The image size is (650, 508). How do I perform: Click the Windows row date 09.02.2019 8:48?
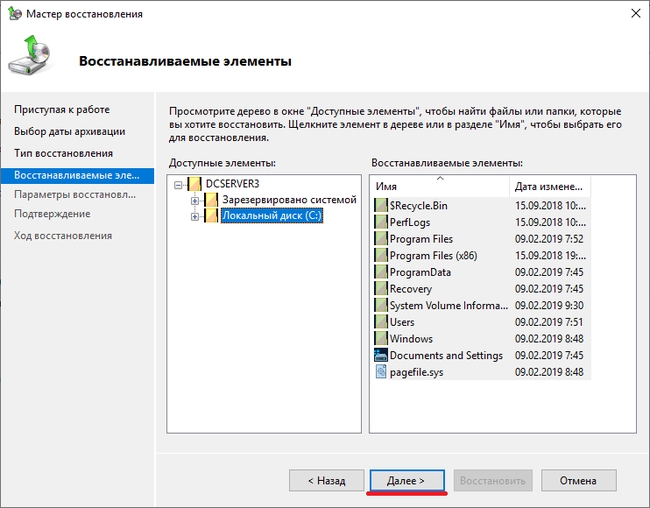[549, 339]
